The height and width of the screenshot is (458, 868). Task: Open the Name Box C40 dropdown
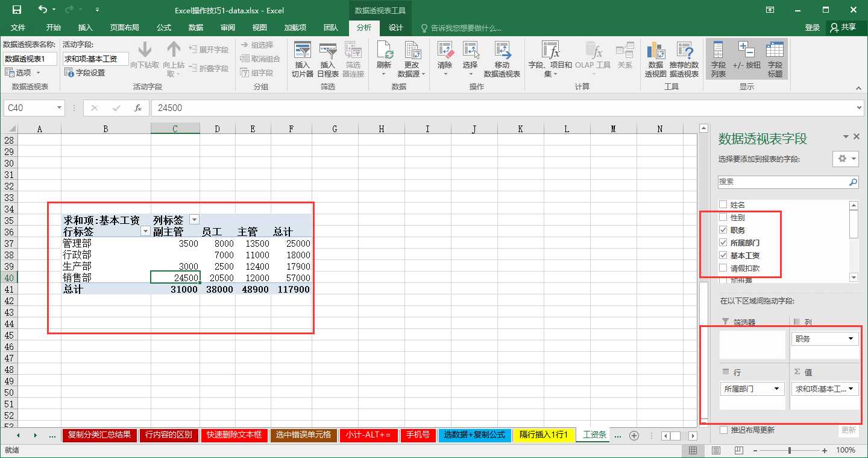pyautogui.click(x=59, y=108)
